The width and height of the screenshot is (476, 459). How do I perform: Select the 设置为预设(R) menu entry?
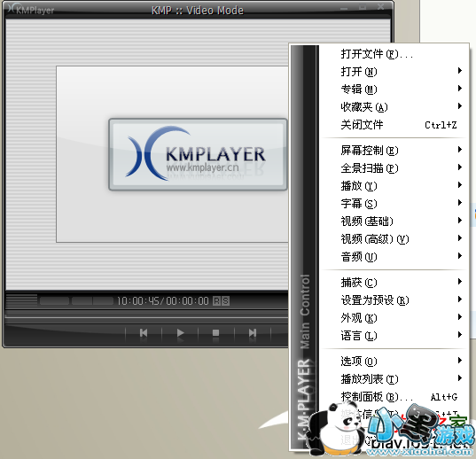tap(394, 300)
